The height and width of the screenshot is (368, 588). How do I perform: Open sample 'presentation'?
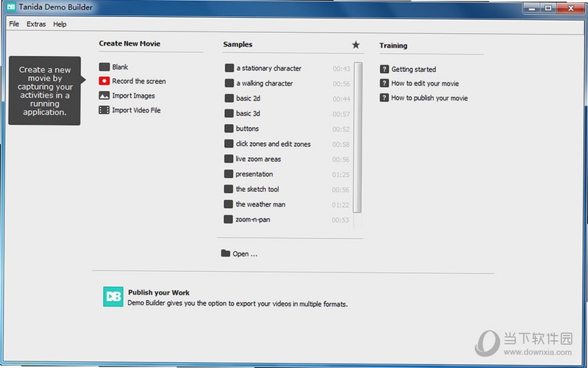254,174
